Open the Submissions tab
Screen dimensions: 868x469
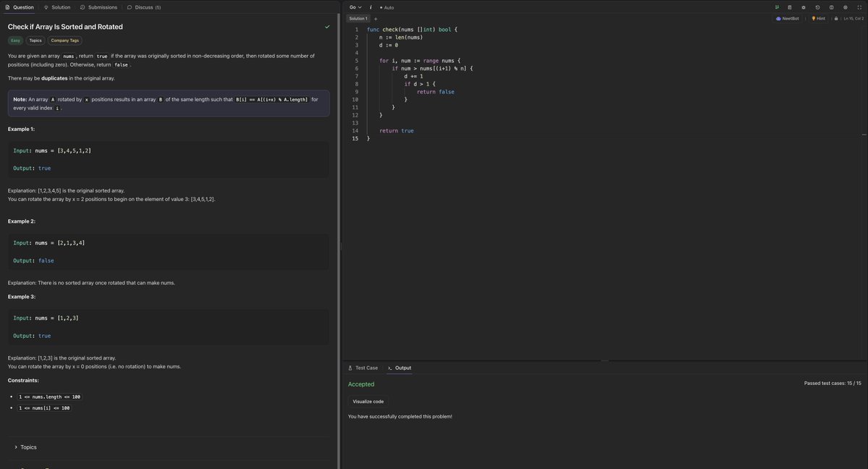pyautogui.click(x=98, y=7)
